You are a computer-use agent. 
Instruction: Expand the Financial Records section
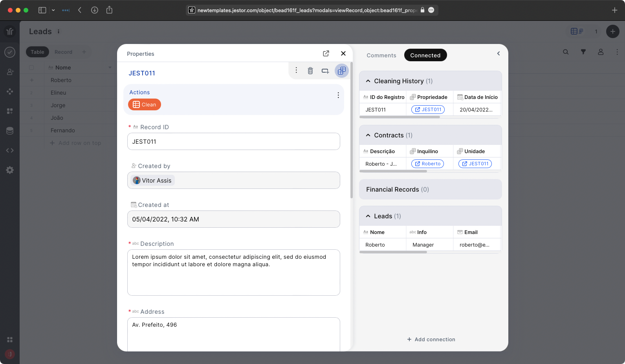(397, 189)
